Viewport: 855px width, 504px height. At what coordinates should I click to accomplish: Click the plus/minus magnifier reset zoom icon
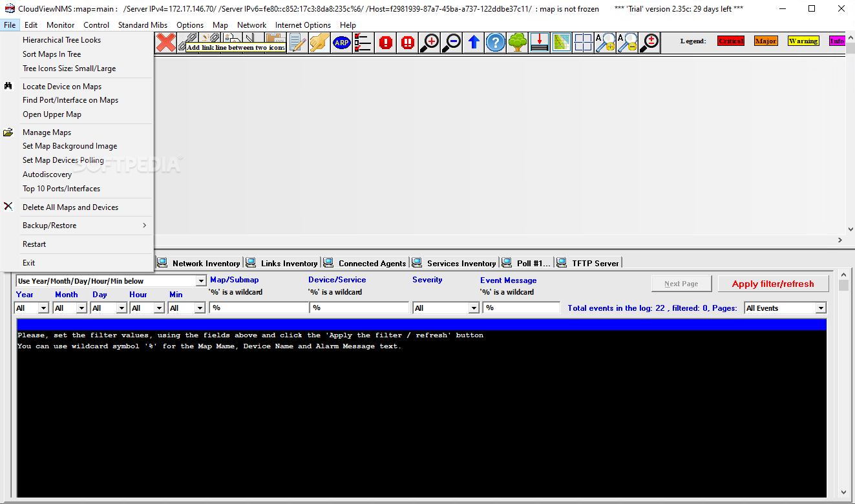[649, 43]
